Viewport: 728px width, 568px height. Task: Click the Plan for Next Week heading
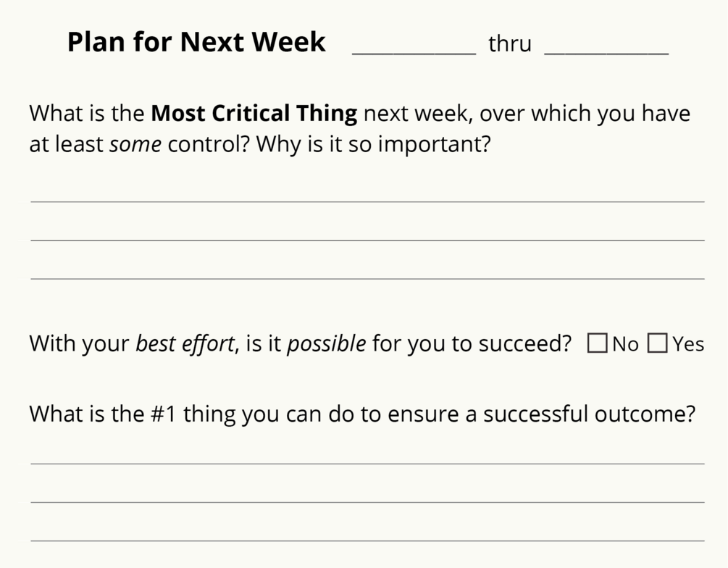click(x=196, y=42)
